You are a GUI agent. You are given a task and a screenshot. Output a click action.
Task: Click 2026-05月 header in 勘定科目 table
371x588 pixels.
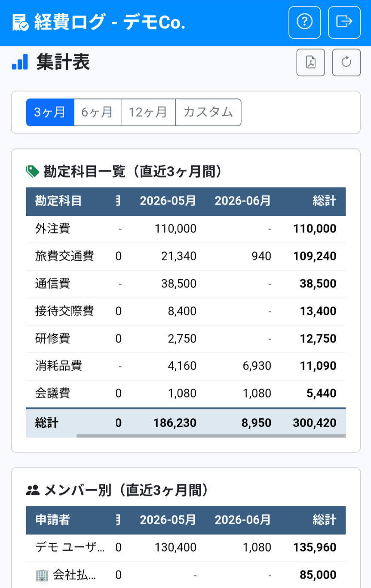coord(168,201)
